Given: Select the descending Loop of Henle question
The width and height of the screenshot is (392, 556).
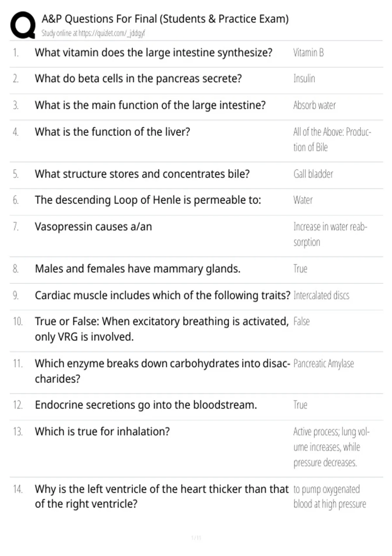Looking at the screenshot, I should tap(148, 200).
